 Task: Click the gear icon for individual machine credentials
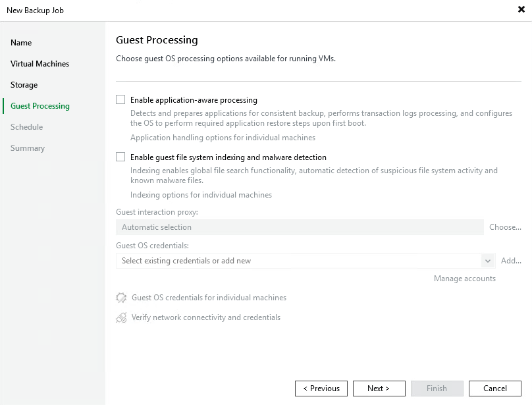pos(121,298)
